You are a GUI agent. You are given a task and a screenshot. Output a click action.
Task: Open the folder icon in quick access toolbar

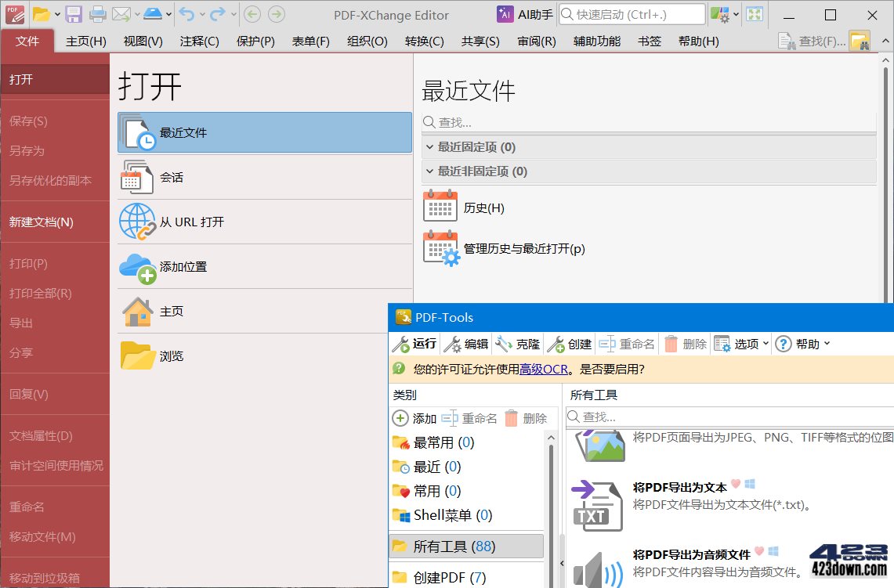41,14
